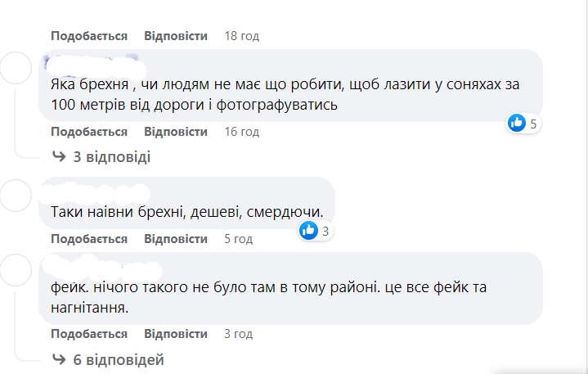This screenshot has width=588, height=374.
Task: Open avatar of the "Таки наївни брехні" commenter
Action: 15,196
